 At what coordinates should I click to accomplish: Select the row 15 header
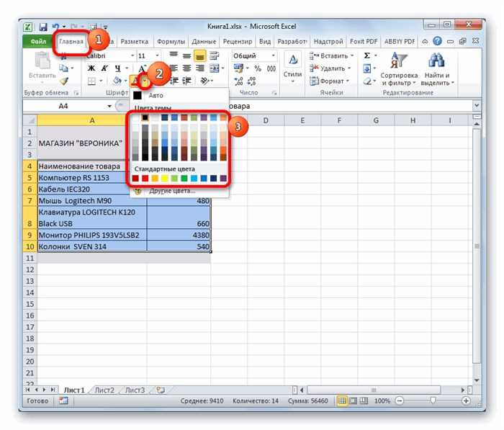tap(30, 304)
